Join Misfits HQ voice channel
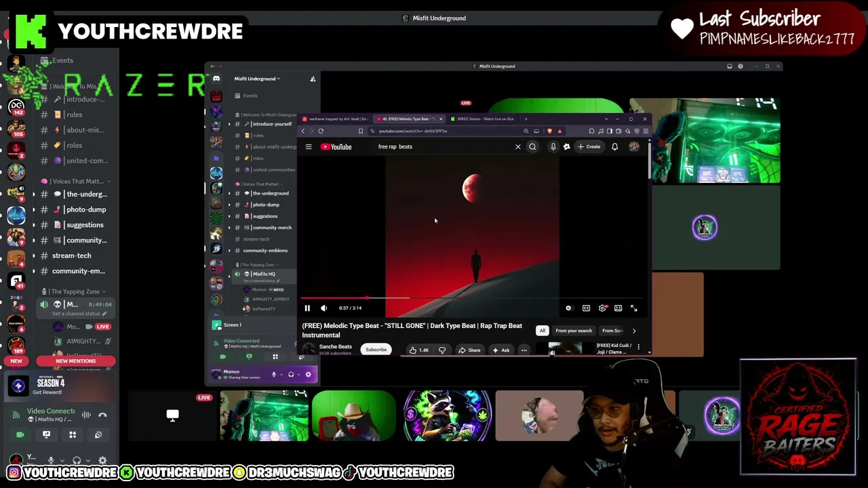The image size is (868, 488). [x=264, y=274]
